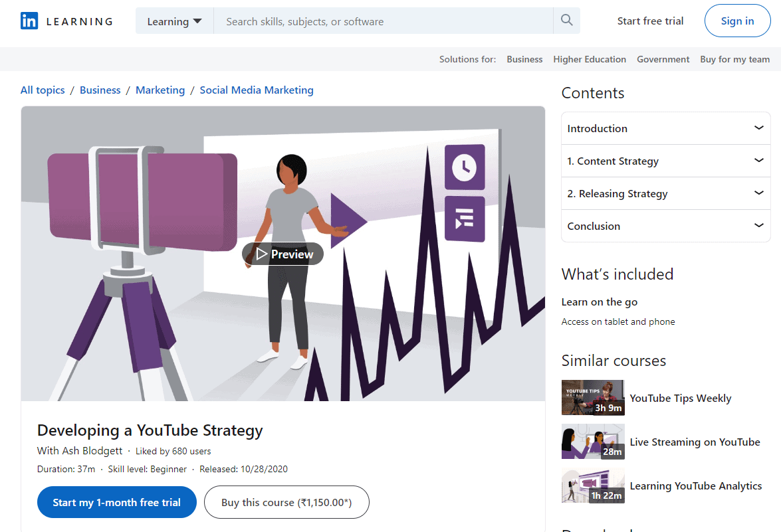Click the search magnifier icon
Screen dimensions: 781x532
click(x=566, y=21)
